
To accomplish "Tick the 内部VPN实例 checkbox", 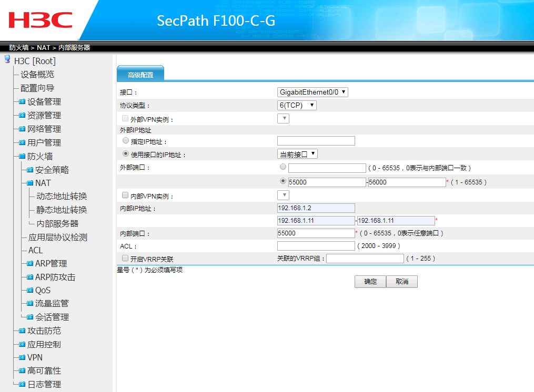I will [125, 195].
